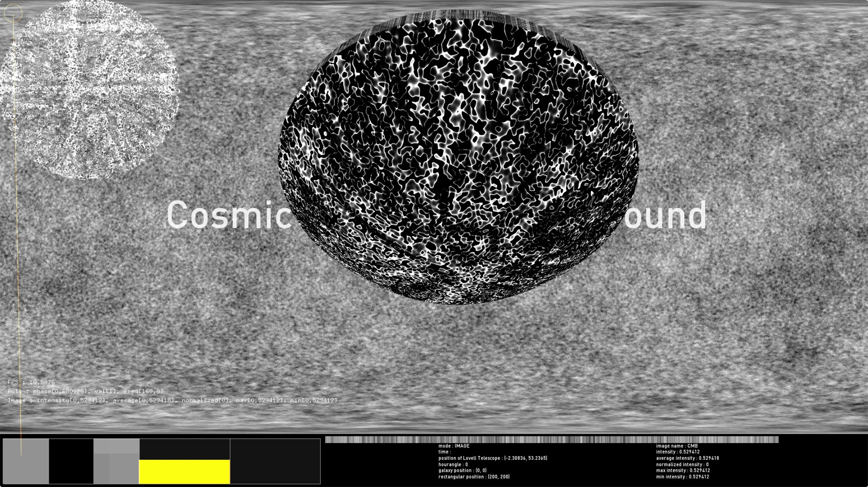
Task: Click the striped grayscale intensity bar
Action: pos(552,440)
